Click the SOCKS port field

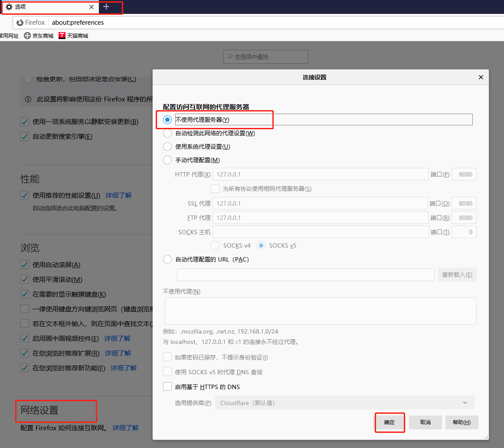(464, 232)
